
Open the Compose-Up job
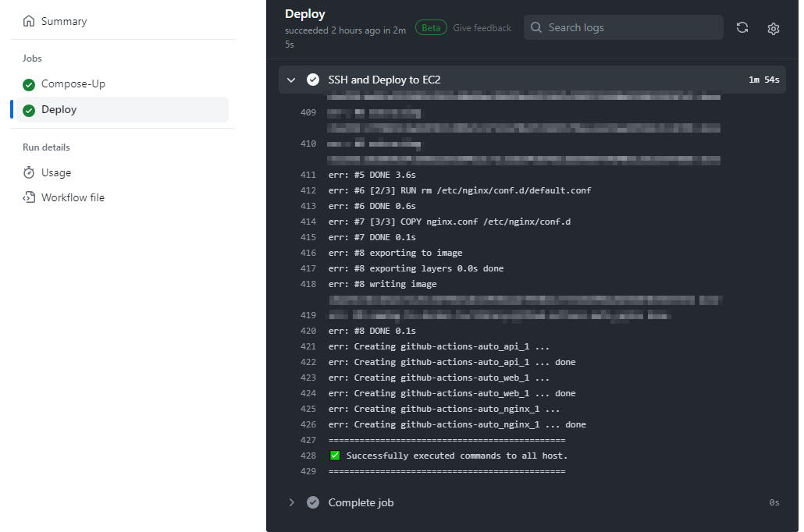point(73,84)
